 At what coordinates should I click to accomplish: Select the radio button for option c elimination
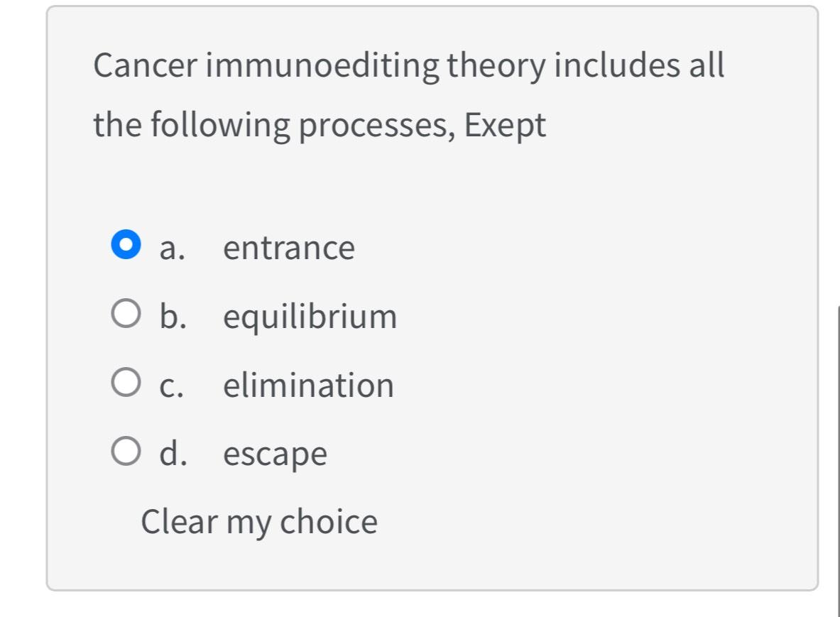pyautogui.click(x=126, y=383)
